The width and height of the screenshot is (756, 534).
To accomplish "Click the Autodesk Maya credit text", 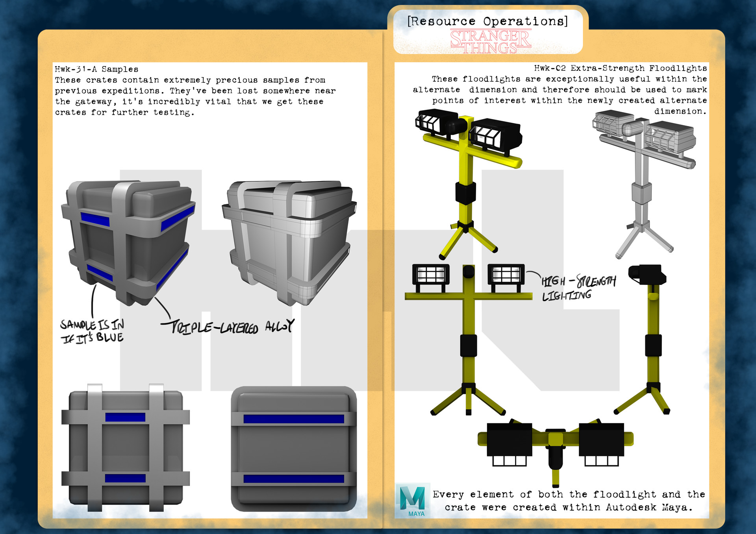I will click(x=569, y=501).
